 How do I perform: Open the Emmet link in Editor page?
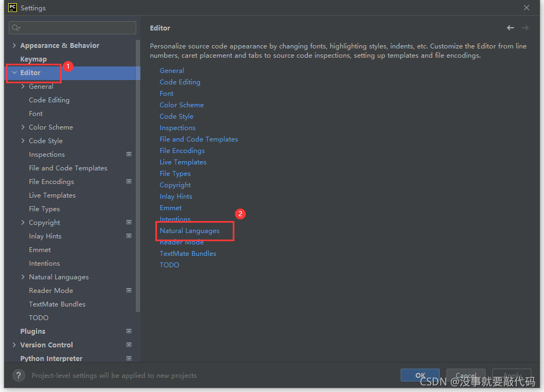171,208
